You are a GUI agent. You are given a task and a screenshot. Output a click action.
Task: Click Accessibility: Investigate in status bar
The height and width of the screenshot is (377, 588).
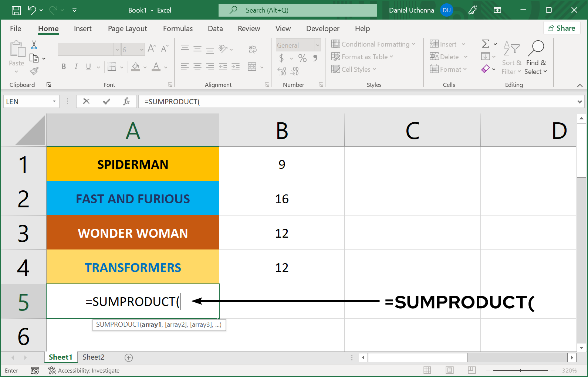point(84,370)
